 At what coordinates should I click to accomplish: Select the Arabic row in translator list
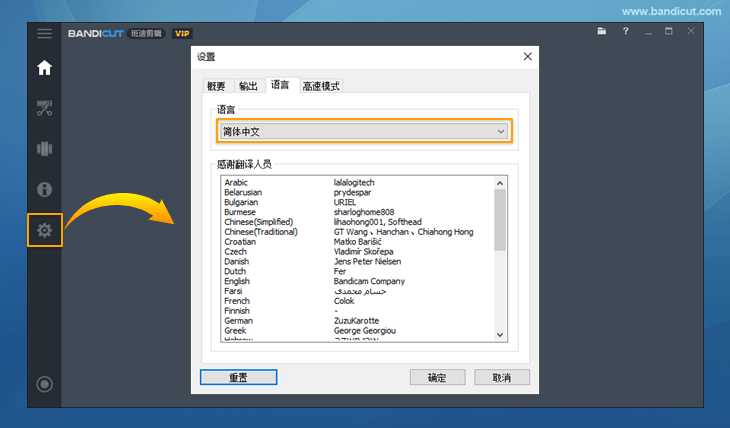(358, 183)
